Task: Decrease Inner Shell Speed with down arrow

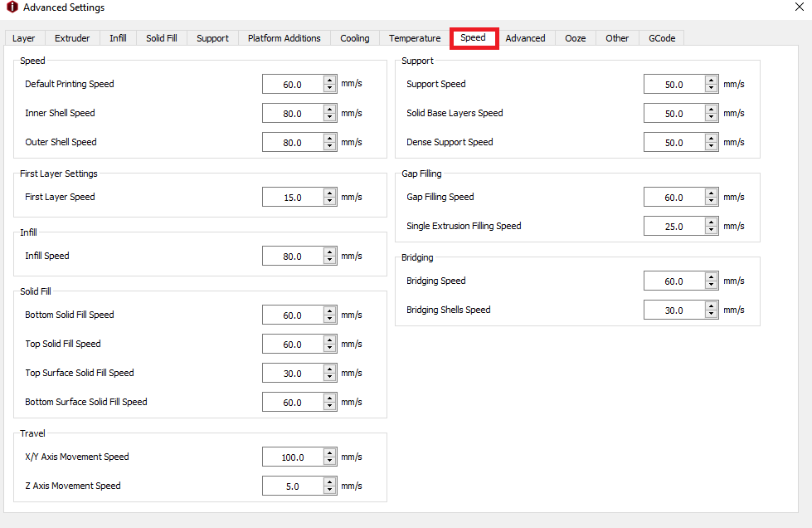Action: point(330,117)
